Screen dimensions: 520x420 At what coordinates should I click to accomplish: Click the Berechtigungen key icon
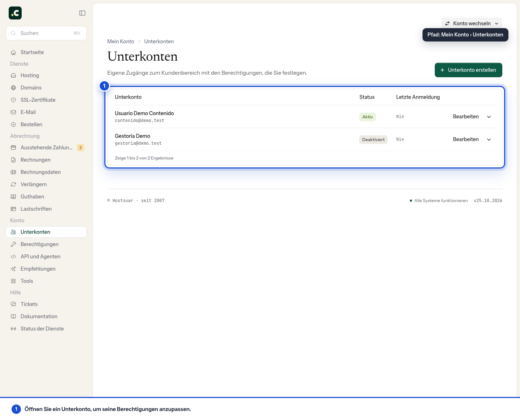[13, 244]
